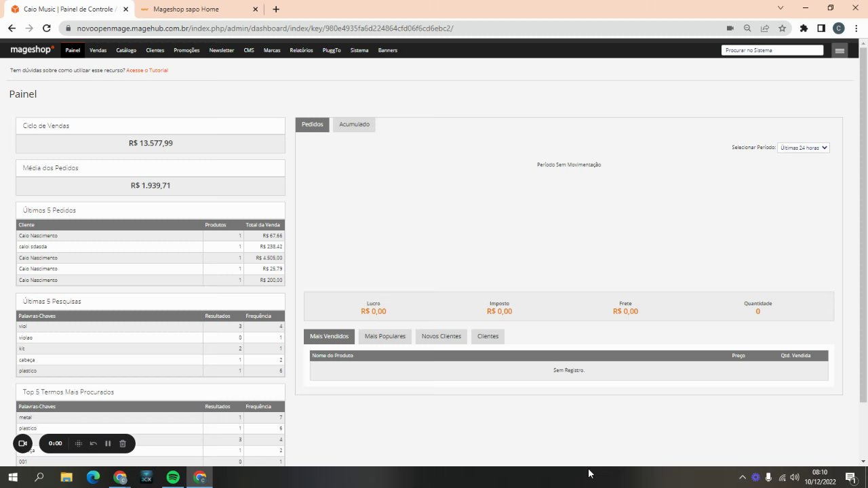868x488 pixels.
Task: Open the Chrome extensions puzzle icon
Action: (804, 28)
